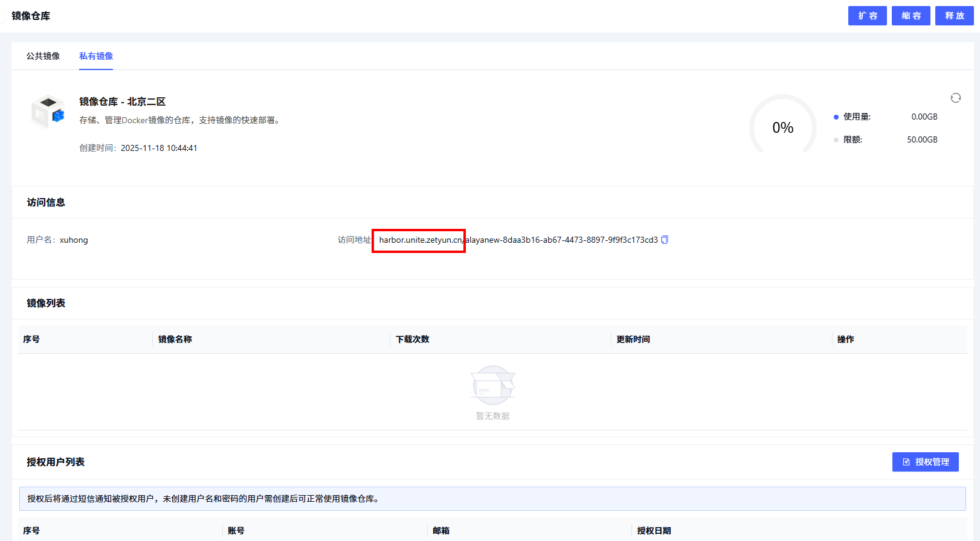Click the 更新时间 column header
980x541 pixels.
click(633, 339)
